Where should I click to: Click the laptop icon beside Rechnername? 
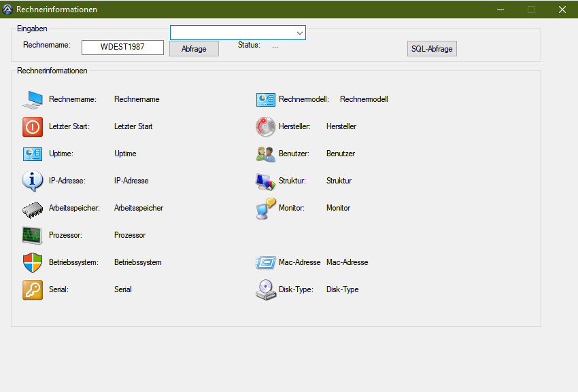(x=33, y=100)
